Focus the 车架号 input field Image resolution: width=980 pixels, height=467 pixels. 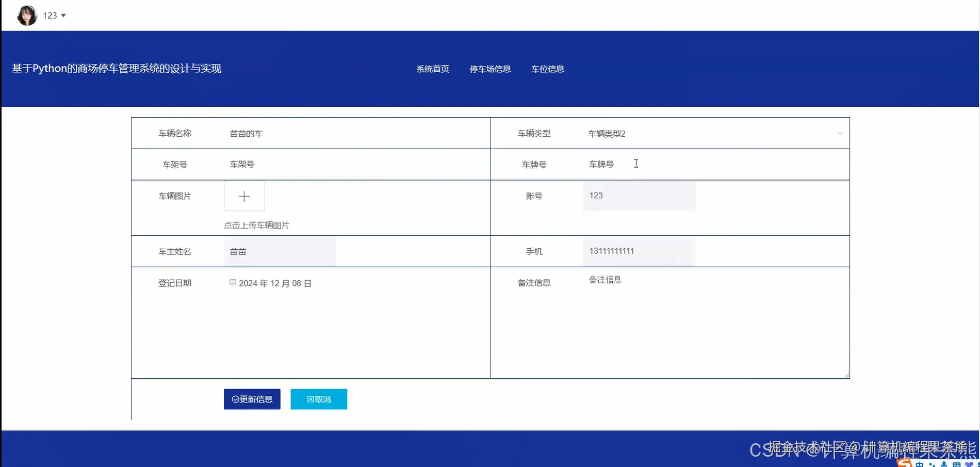click(356, 165)
